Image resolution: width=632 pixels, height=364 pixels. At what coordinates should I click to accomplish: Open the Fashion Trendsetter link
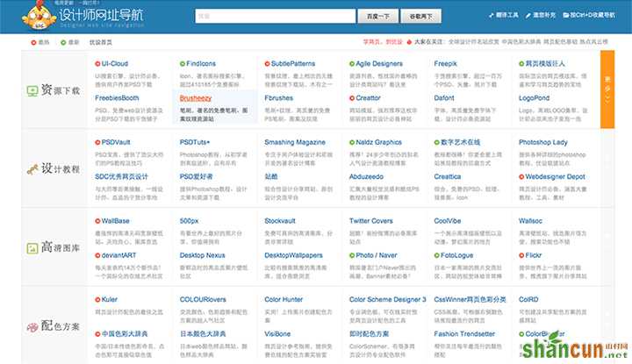pos(464,334)
